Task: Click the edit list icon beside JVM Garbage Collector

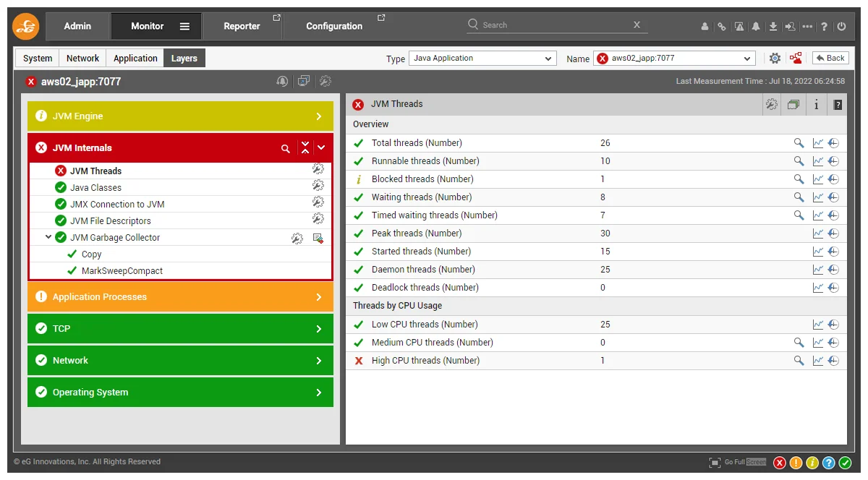Action: click(x=318, y=238)
